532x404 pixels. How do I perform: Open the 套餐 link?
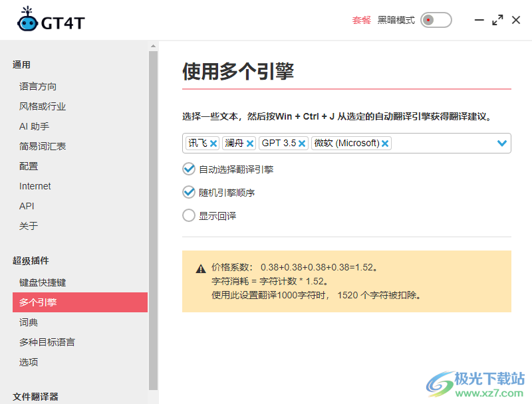(360, 20)
